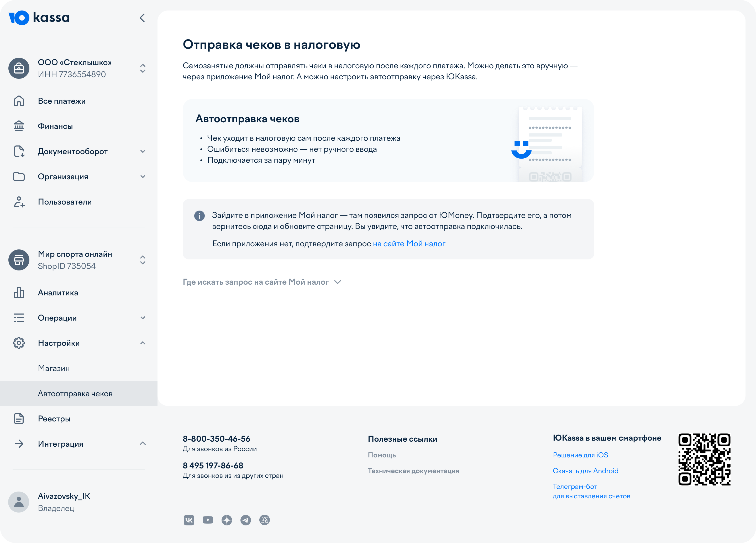Open Техническая документация link

coord(413,471)
